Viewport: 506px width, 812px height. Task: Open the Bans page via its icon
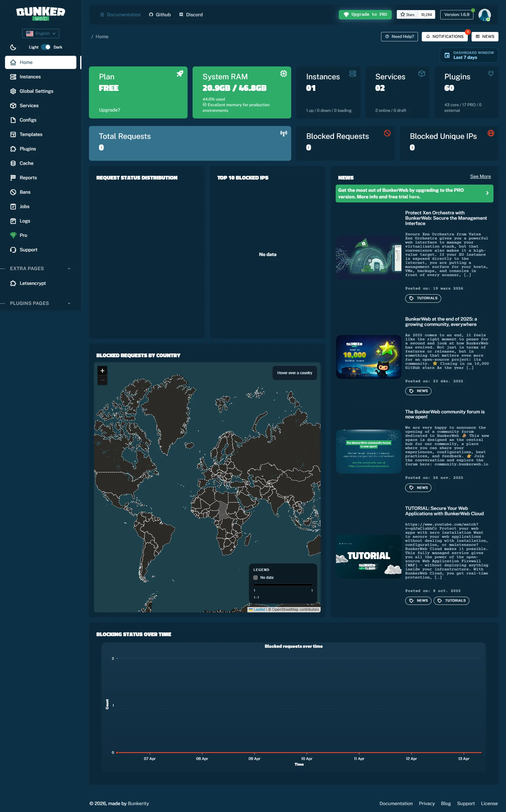point(13,192)
